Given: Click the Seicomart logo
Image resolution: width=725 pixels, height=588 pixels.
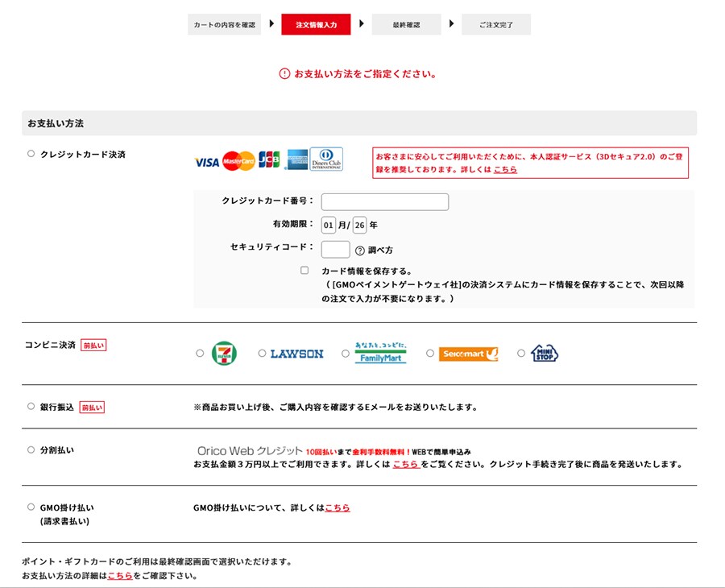Looking at the screenshot, I should pyautogui.click(x=468, y=354).
